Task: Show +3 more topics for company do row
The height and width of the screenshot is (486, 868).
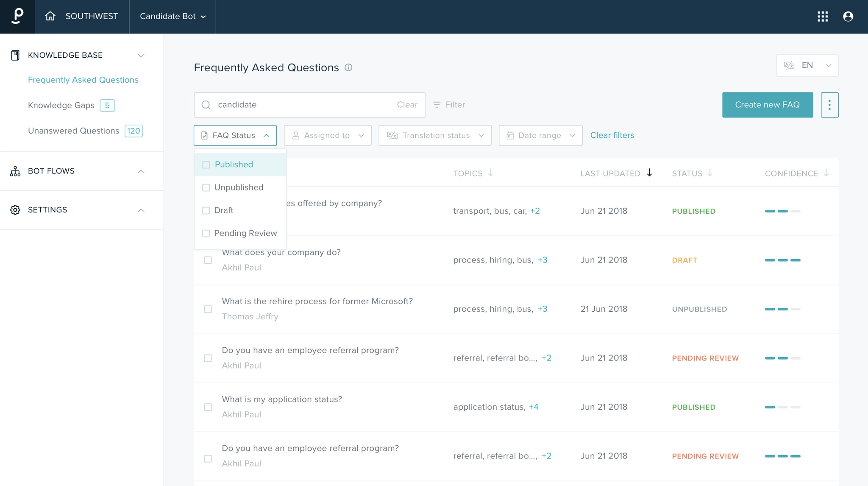Action: point(542,260)
